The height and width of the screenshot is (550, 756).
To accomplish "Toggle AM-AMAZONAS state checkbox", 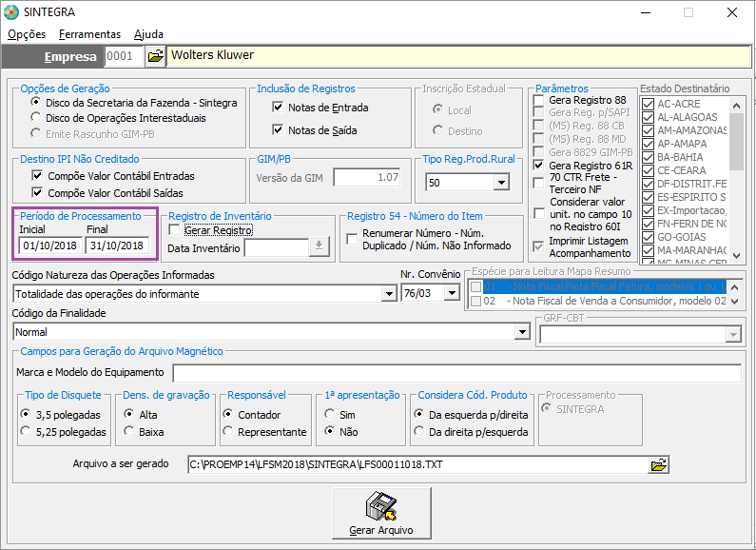I will (x=649, y=130).
